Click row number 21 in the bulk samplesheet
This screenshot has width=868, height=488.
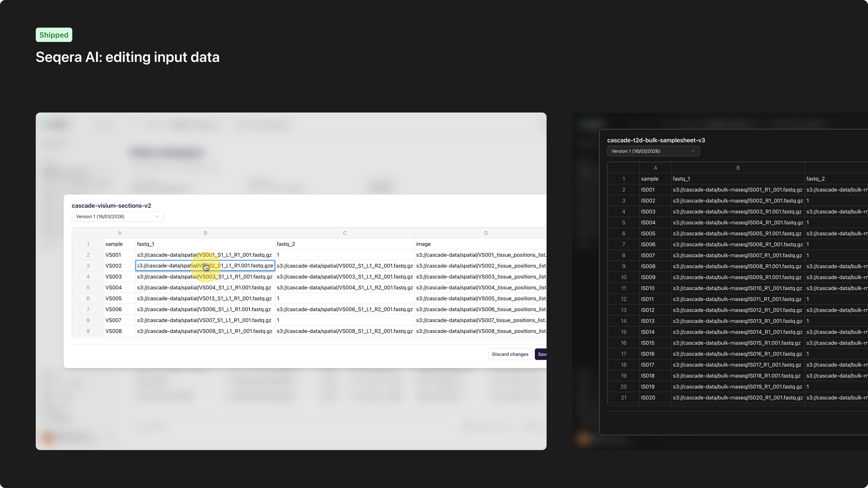[623, 398]
